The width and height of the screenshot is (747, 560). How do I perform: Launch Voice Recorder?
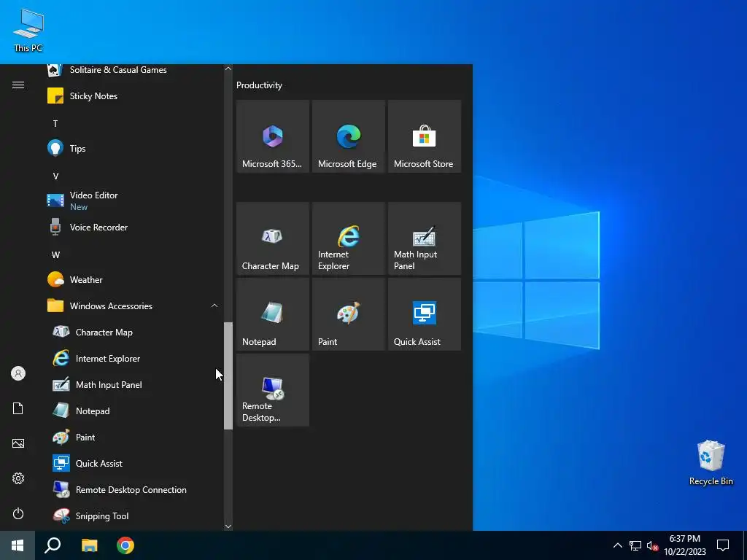pyautogui.click(x=133, y=227)
